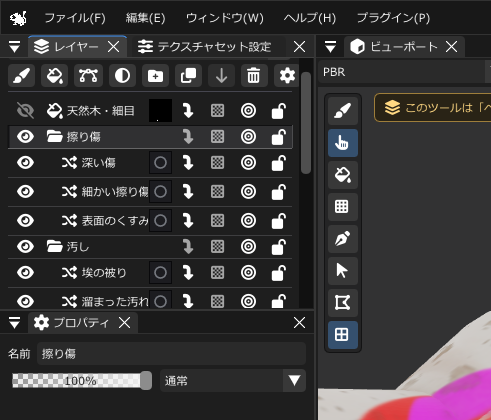Select the arrow selection tool
Image resolution: width=491 pixels, height=420 pixels.
(x=343, y=271)
